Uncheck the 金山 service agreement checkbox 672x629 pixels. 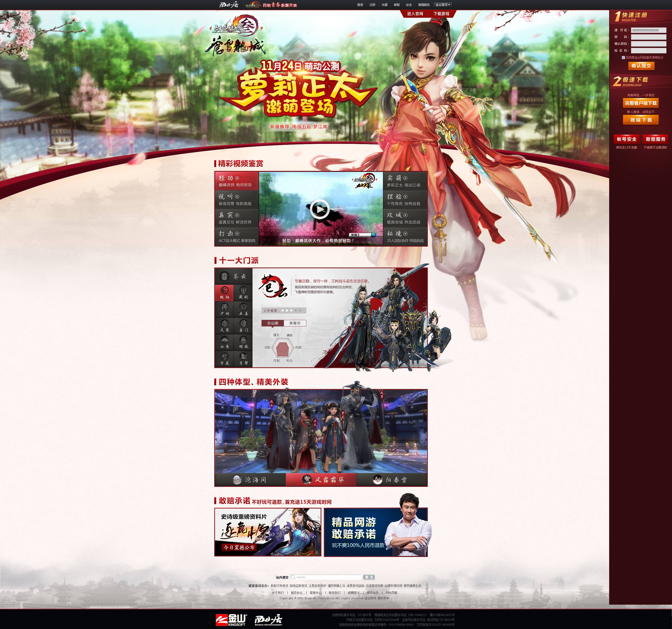click(623, 57)
